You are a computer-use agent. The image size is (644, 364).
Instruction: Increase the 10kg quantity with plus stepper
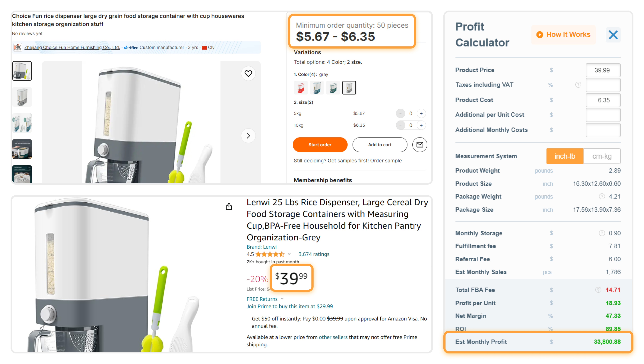point(421,125)
